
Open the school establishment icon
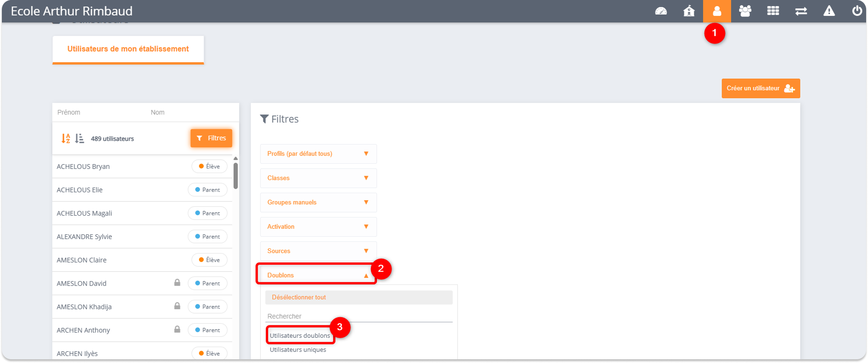pyautogui.click(x=689, y=11)
